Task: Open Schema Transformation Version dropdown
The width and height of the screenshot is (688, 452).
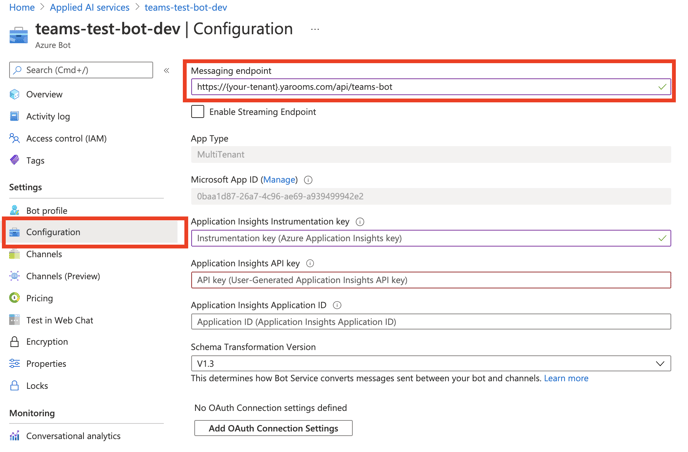Action: (431, 363)
